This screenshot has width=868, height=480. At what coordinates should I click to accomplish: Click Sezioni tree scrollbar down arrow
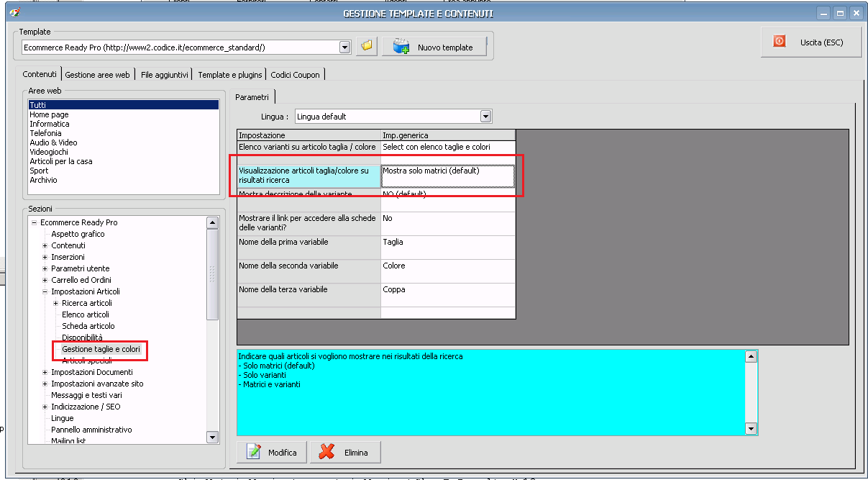(212, 437)
